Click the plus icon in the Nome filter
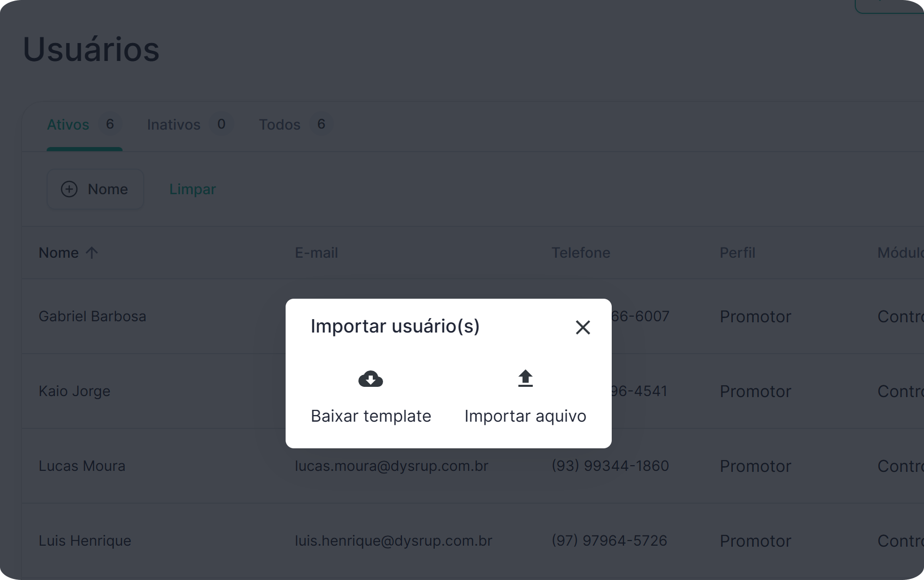The height and width of the screenshot is (580, 924). point(69,189)
